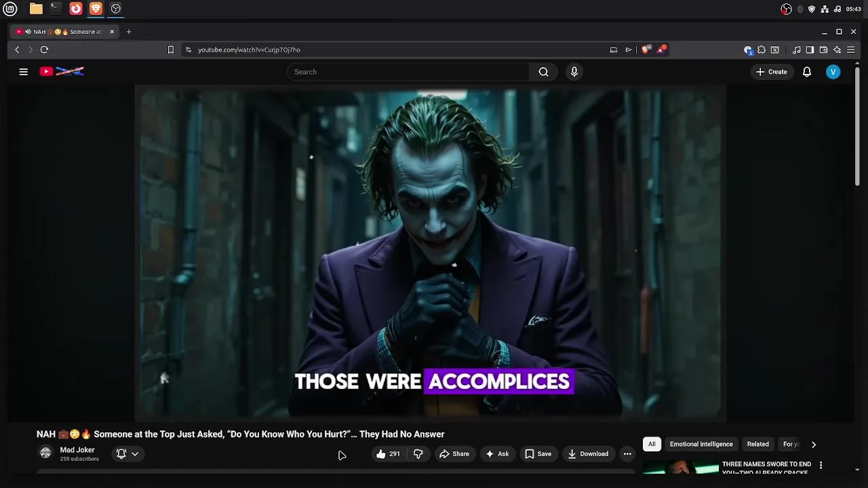Click the send/play arrow icon in address bar

click(629, 49)
